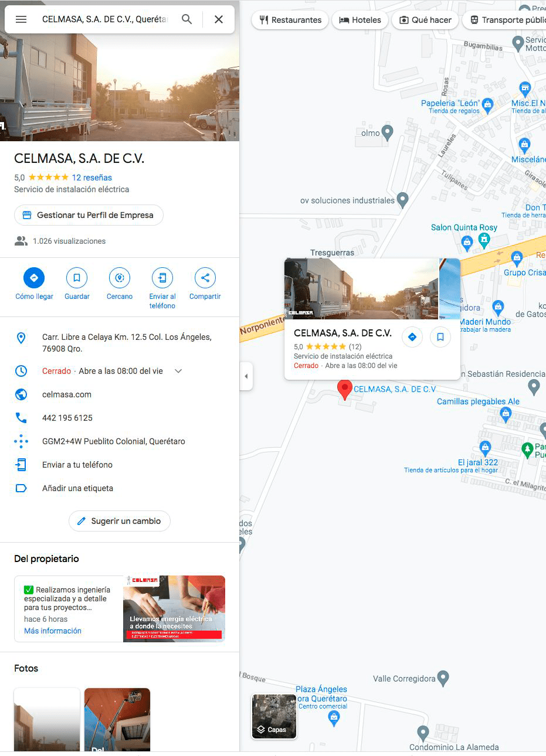Expand the opening hours chevron
546x756 pixels.
pos(178,371)
